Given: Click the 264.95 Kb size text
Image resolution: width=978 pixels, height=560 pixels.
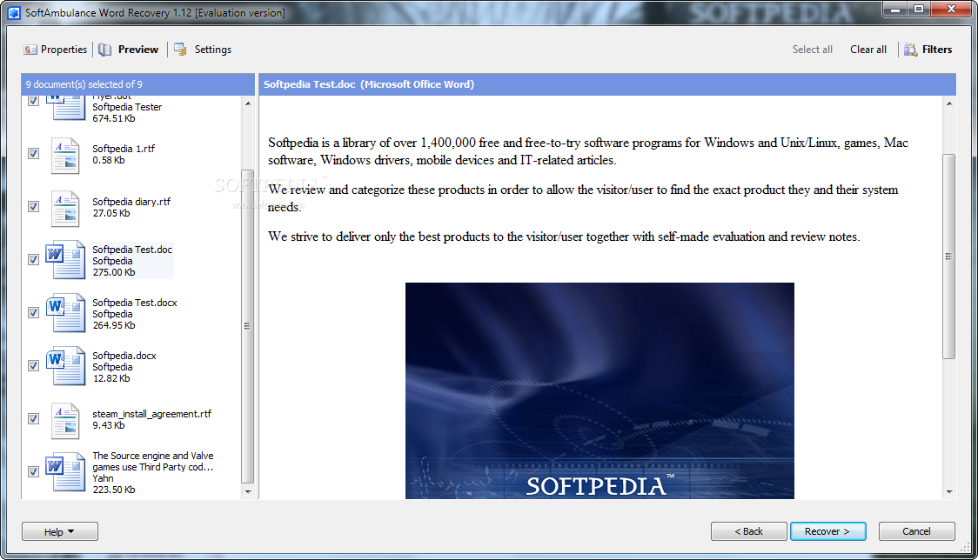Looking at the screenshot, I should (113, 325).
